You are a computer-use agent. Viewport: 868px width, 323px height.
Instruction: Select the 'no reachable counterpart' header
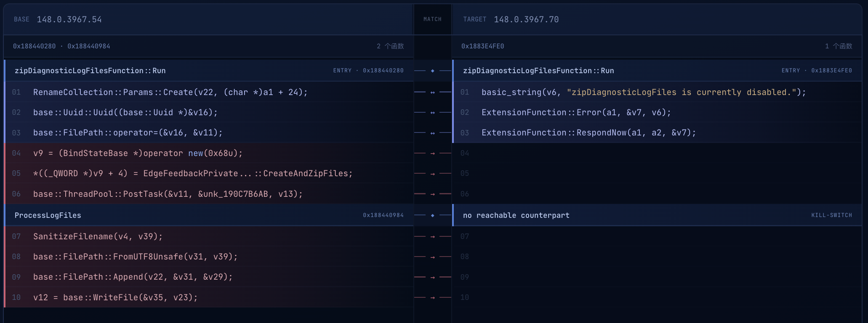pyautogui.click(x=657, y=215)
